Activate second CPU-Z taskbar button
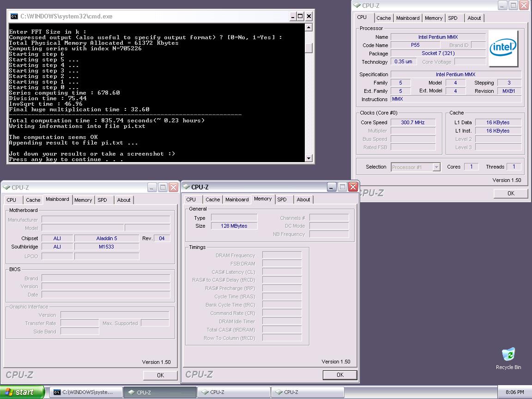 point(233,392)
